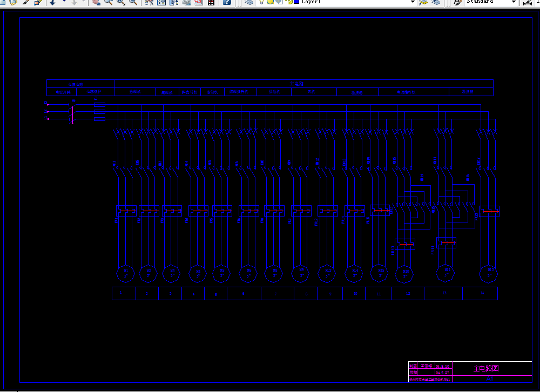
Task: Expand the Standard text style dropdown
Action: [x=514, y=2]
